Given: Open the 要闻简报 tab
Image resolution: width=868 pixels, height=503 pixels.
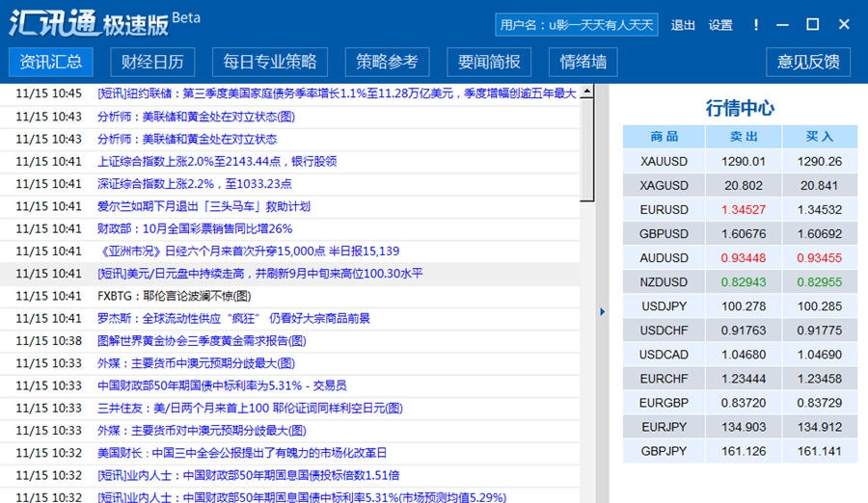Looking at the screenshot, I should [489, 63].
